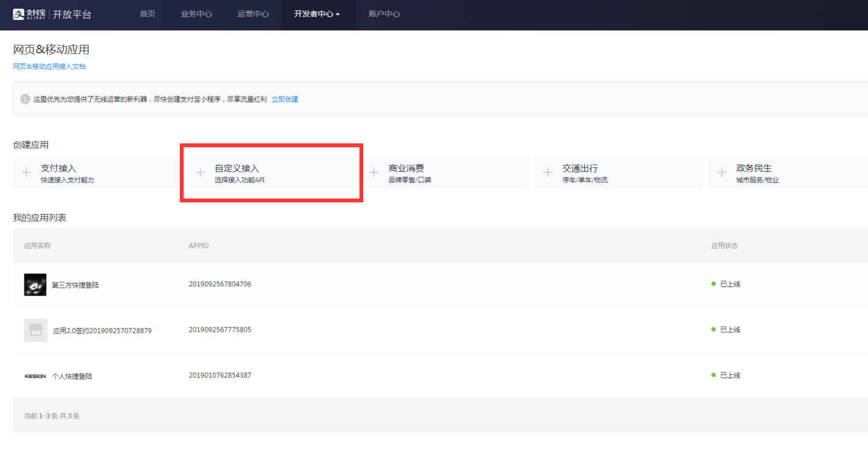Select the 自定义接入 create app card
The image size is (868, 461).
click(x=271, y=173)
